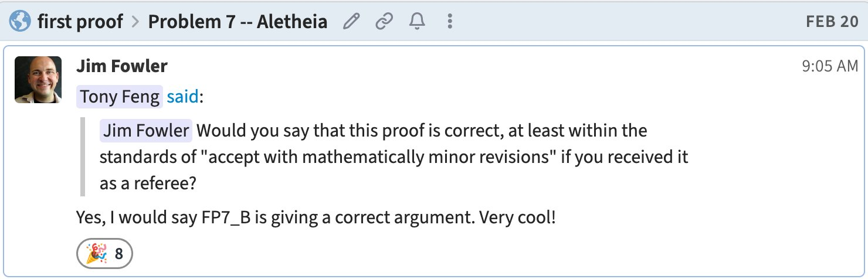868x279 pixels.
Task: Click the reaction count number 8
Action: tap(118, 254)
